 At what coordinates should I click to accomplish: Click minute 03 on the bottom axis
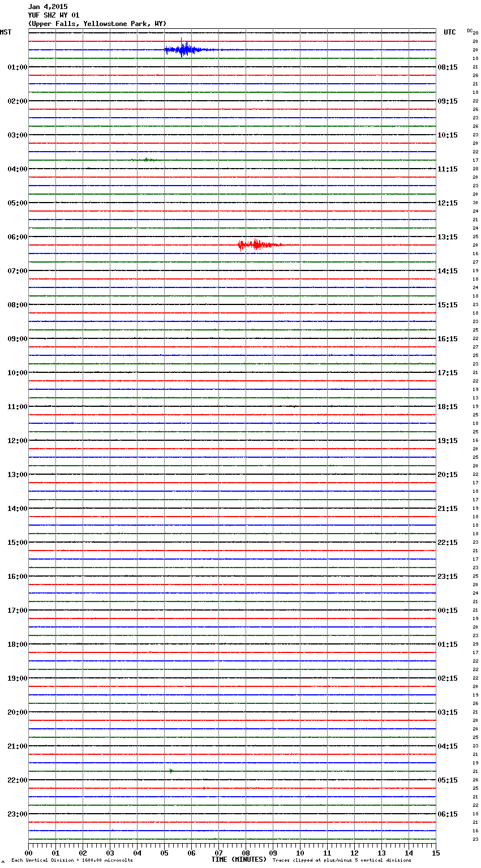pos(110,853)
